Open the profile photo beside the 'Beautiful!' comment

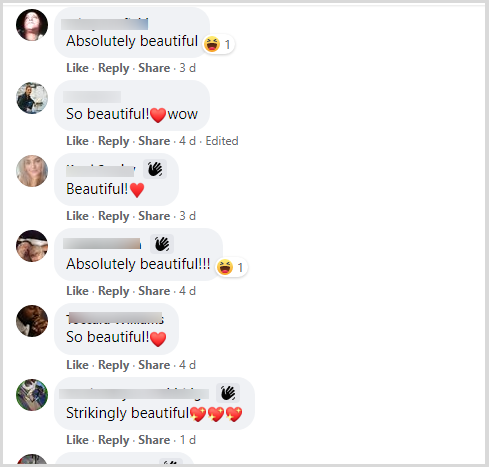coord(32,171)
